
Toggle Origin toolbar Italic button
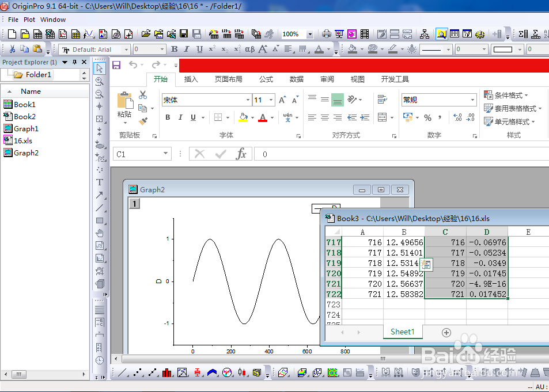[187, 50]
